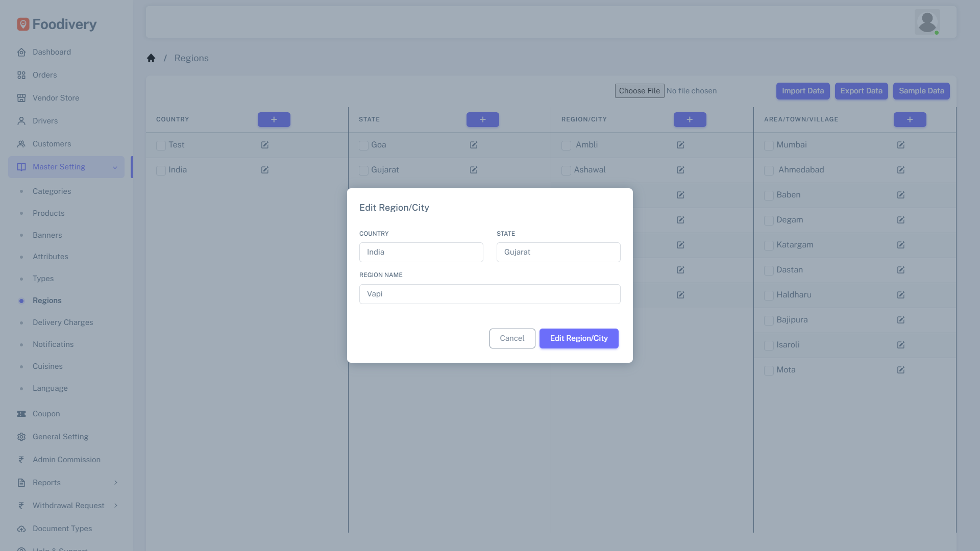Go to Vendor Store in sidebar
This screenshot has width=980, height=551.
[x=56, y=98]
